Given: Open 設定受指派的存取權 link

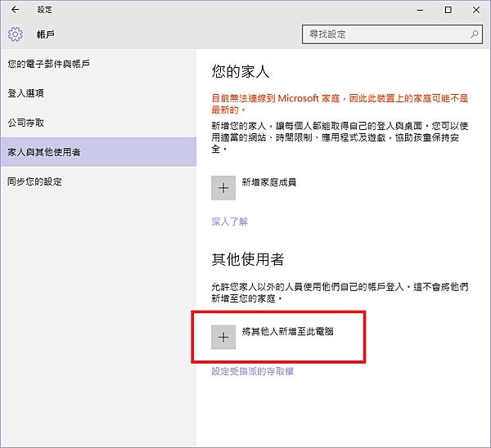Looking at the screenshot, I should 252,371.
